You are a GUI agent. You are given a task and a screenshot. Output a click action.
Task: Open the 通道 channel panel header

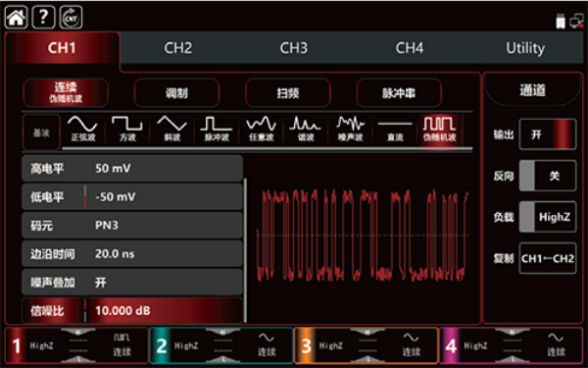(532, 90)
